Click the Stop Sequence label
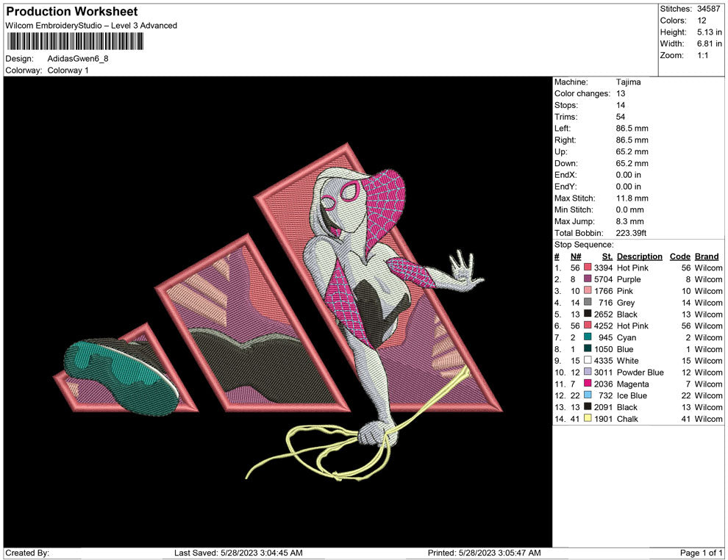This screenshot has width=728, height=560. click(x=584, y=245)
